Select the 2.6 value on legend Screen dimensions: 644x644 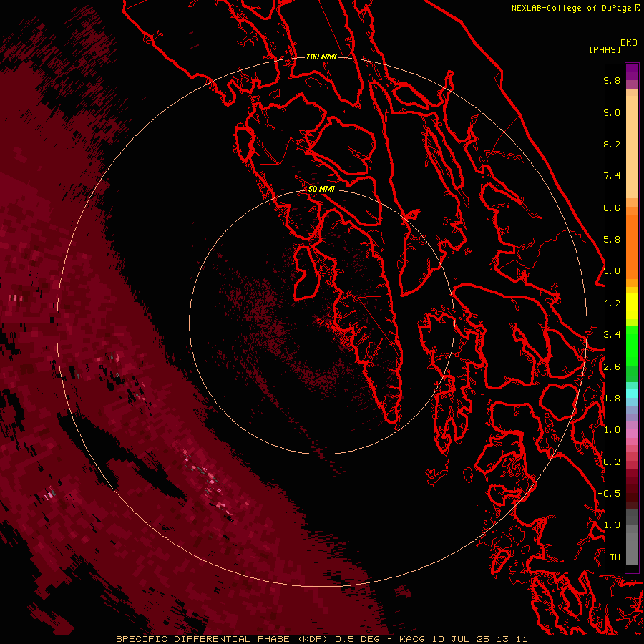coord(612,367)
